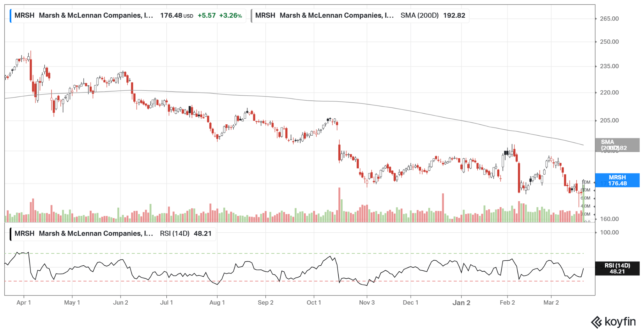Image resolution: width=644 pixels, height=333 pixels.
Task: Click the Mar 2 date label
Action: pos(551,302)
